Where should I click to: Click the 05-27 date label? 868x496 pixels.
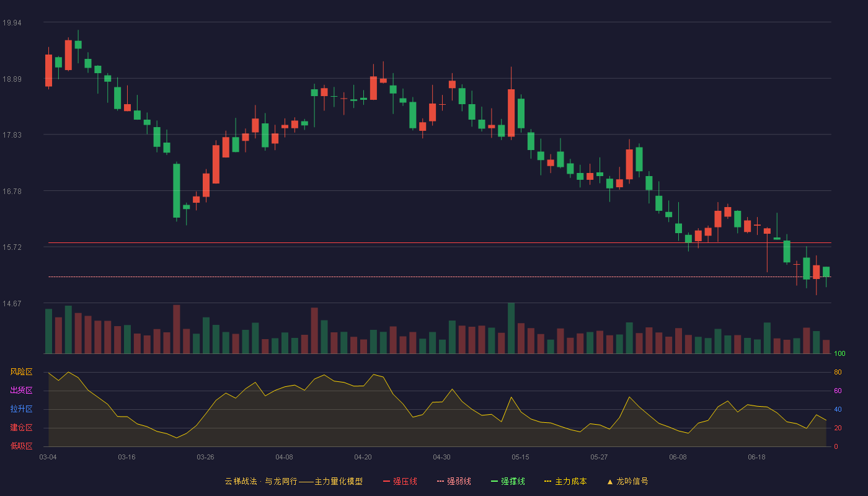600,457
